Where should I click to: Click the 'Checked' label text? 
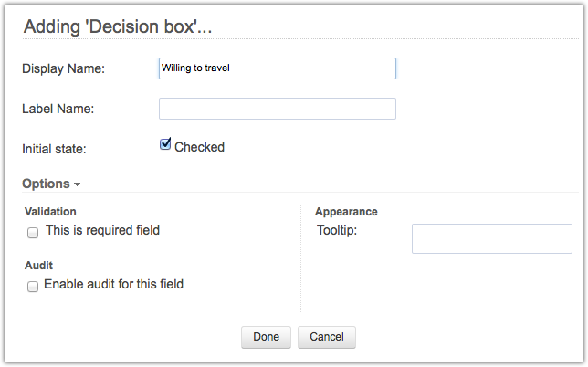(x=199, y=147)
